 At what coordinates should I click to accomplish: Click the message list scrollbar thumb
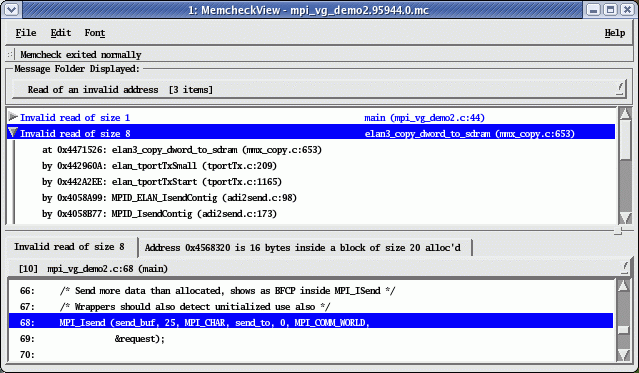(626, 141)
